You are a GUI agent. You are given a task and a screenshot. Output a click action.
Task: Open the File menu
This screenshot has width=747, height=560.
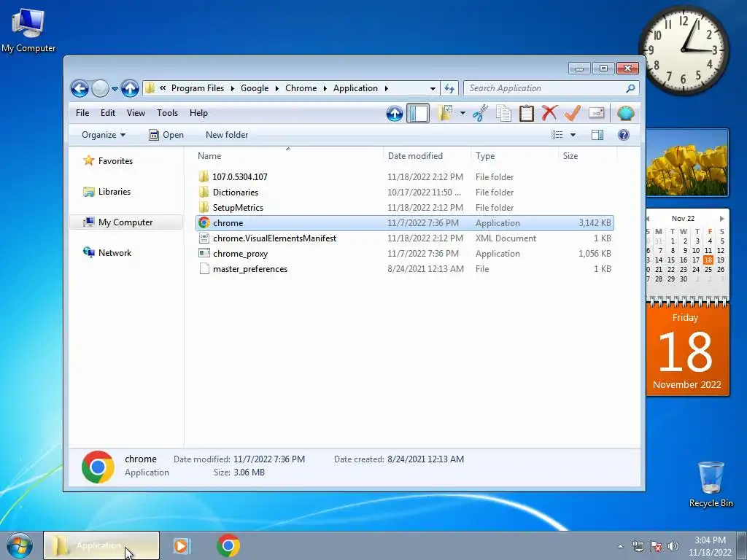click(82, 113)
